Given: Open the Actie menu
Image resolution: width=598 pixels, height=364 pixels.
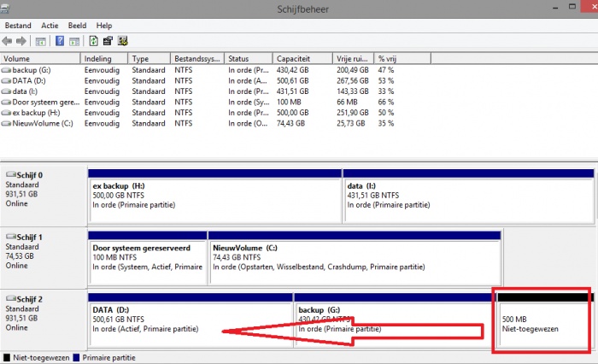Looking at the screenshot, I should click(x=50, y=26).
